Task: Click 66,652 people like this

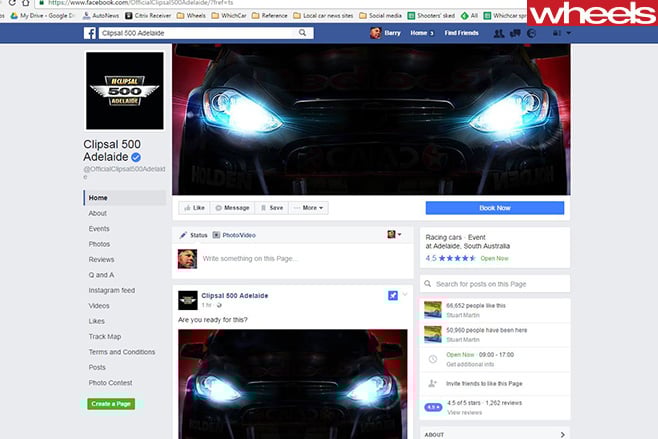Action: pyautogui.click(x=476, y=306)
